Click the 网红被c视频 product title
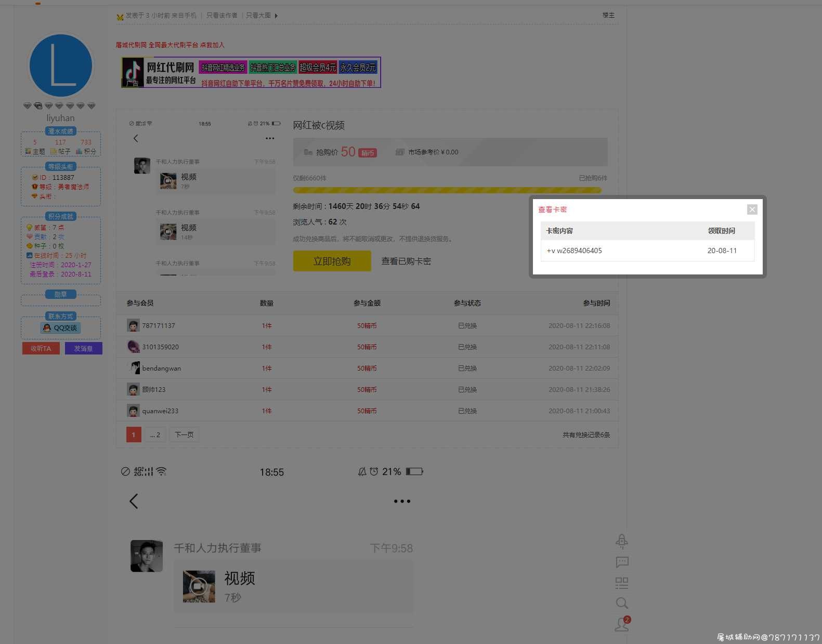The width and height of the screenshot is (822, 644). pos(319,125)
